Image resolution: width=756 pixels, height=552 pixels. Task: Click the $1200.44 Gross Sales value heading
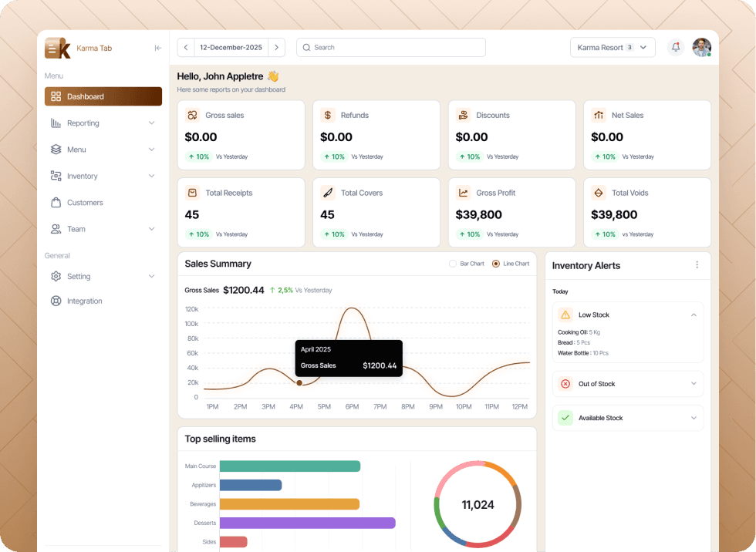[244, 290]
